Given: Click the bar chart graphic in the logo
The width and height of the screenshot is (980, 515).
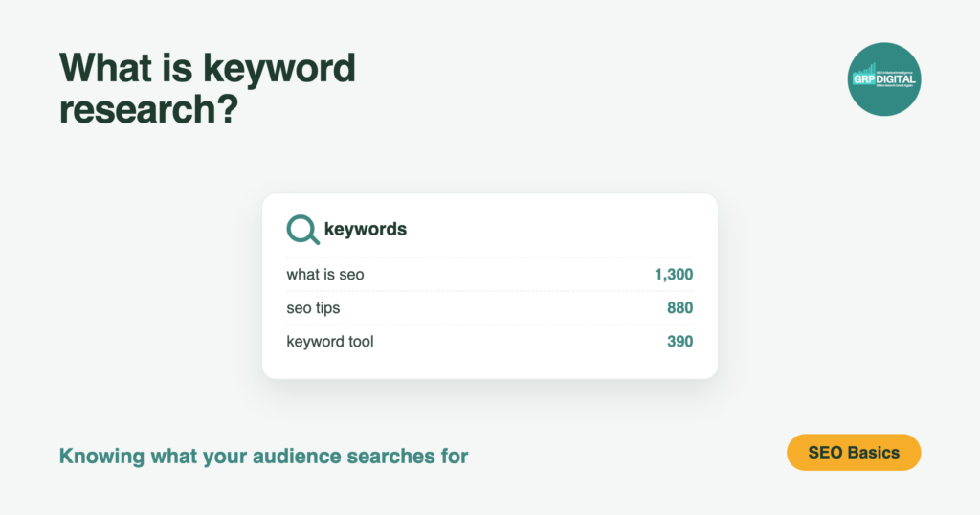Looking at the screenshot, I should click(864, 68).
